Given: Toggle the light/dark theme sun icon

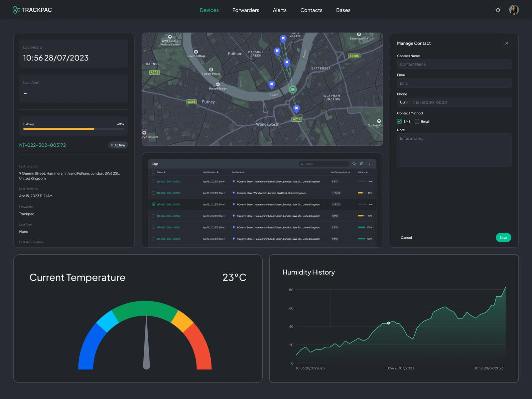Looking at the screenshot, I should [x=498, y=10].
